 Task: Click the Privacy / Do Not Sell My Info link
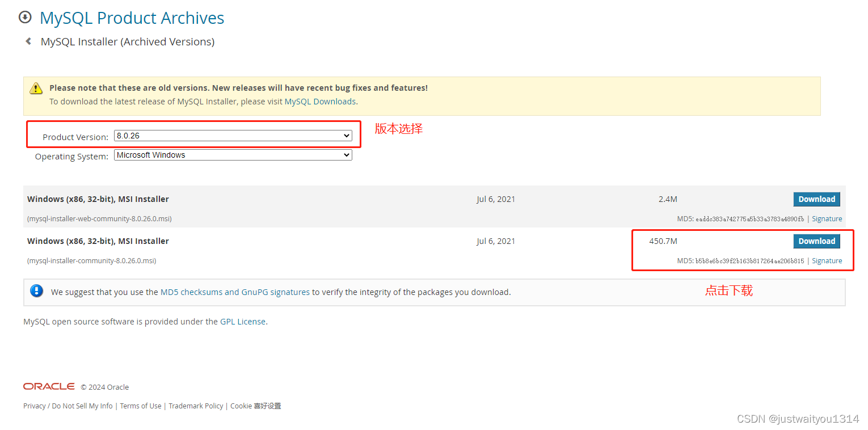point(67,406)
